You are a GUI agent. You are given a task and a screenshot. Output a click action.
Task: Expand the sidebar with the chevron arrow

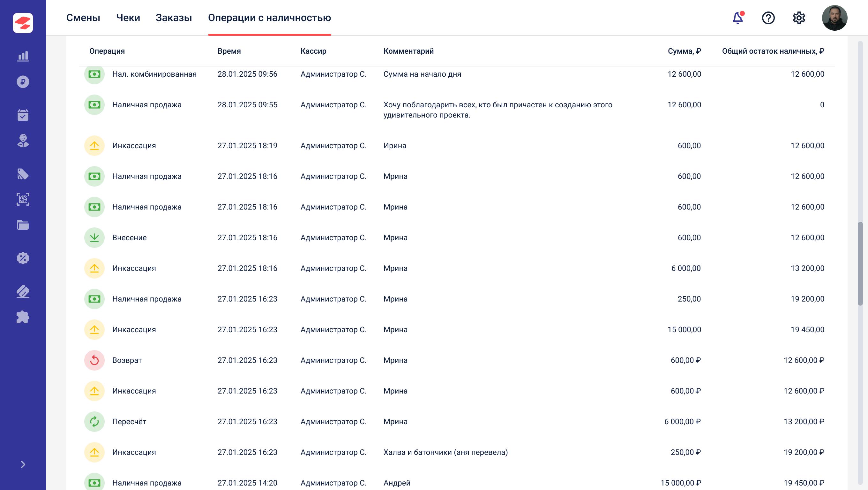23,464
